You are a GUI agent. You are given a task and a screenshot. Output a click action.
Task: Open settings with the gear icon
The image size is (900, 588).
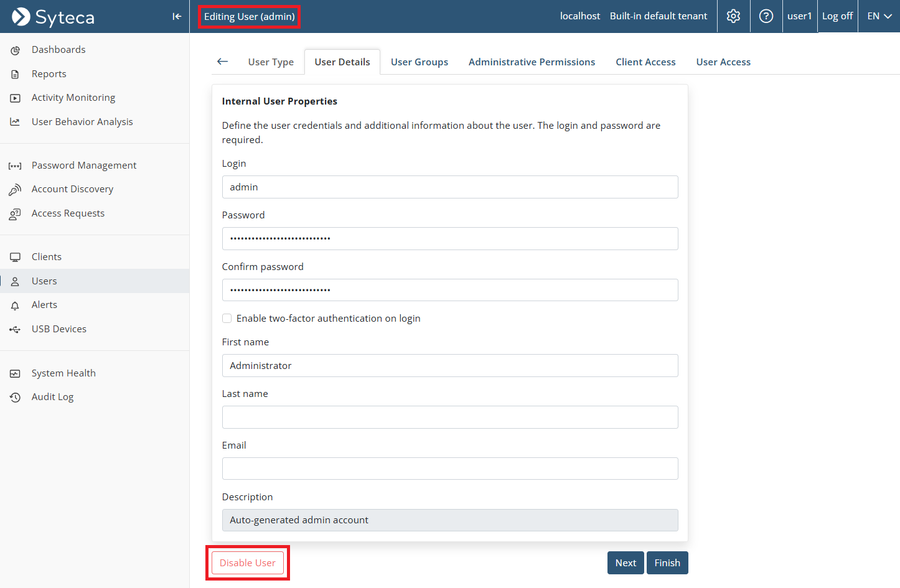(x=733, y=16)
